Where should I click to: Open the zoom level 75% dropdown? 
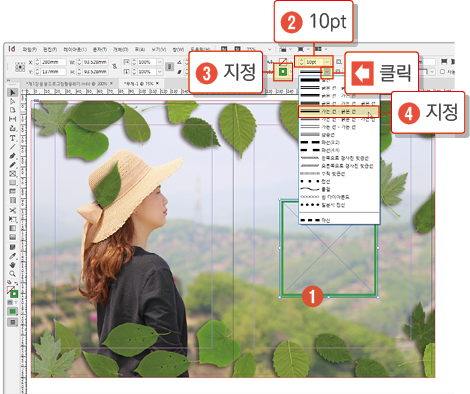coord(269,49)
